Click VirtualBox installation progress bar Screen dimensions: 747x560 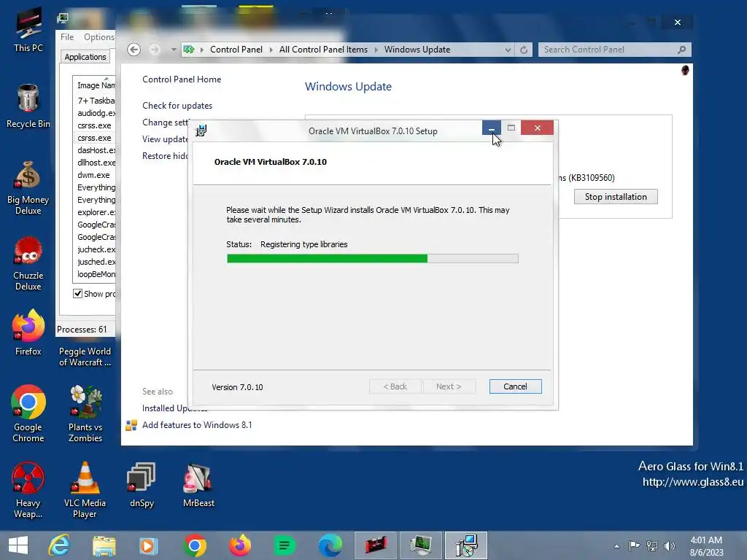(373, 259)
